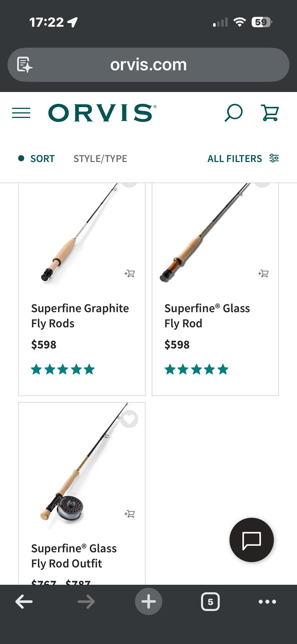This screenshot has width=297, height=644.
Task: Open the live chat bubble
Action: (251, 540)
